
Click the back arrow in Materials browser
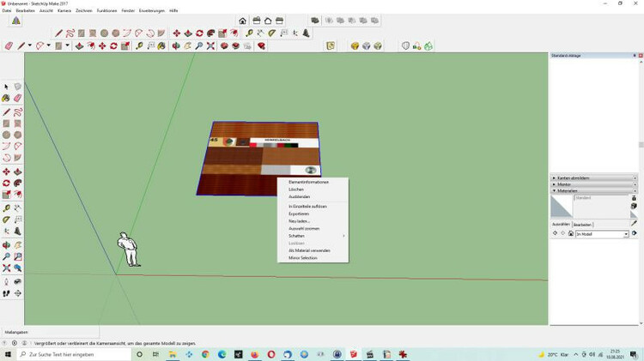pos(555,233)
